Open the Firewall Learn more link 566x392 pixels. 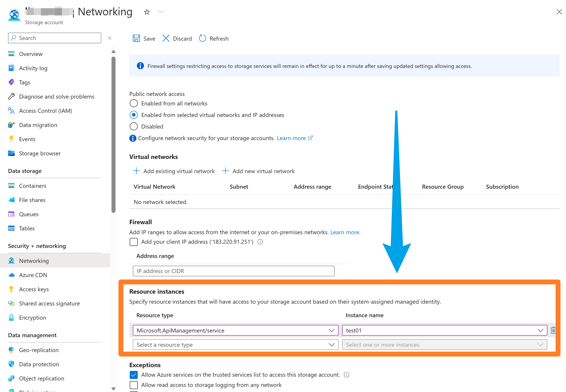(x=345, y=232)
